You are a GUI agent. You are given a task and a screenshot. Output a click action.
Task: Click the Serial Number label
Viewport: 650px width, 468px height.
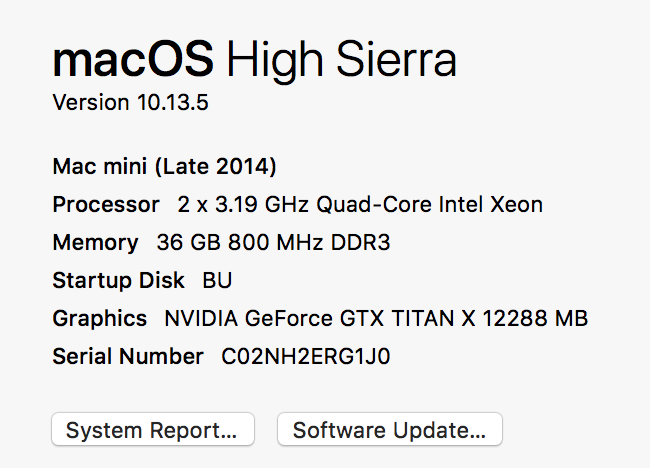[x=128, y=356]
